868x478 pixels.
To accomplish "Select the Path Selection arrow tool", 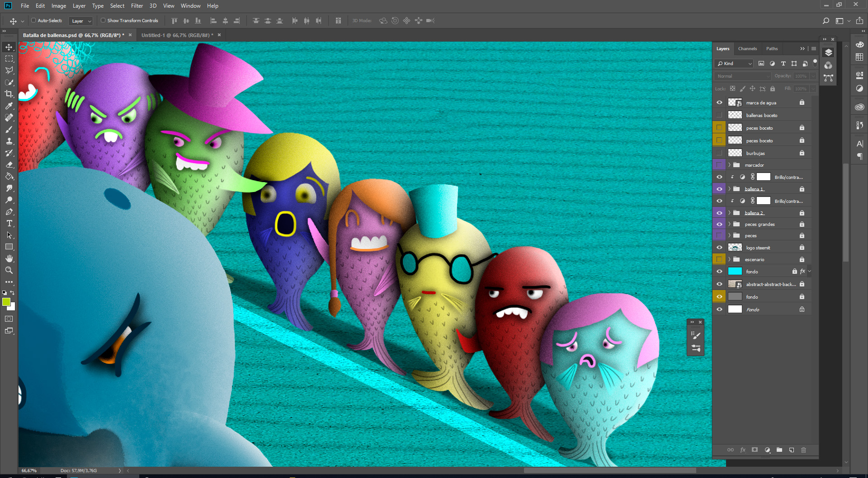I will (x=9, y=235).
